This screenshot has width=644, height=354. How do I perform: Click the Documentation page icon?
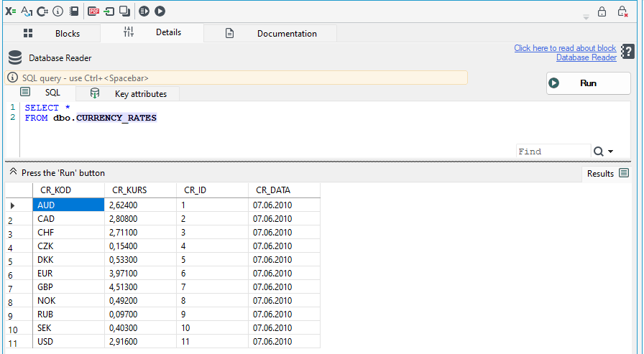[229, 33]
